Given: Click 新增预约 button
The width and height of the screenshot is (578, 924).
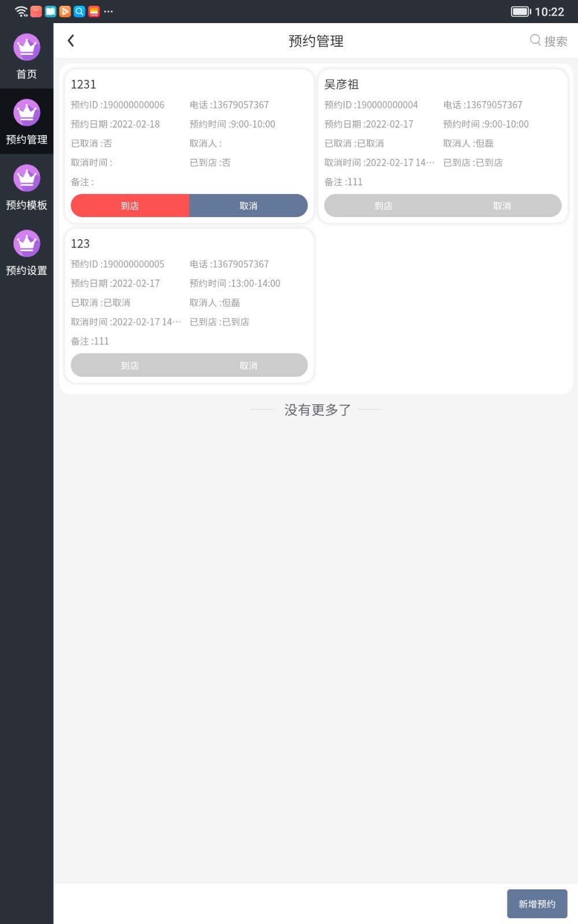Looking at the screenshot, I should [x=537, y=904].
